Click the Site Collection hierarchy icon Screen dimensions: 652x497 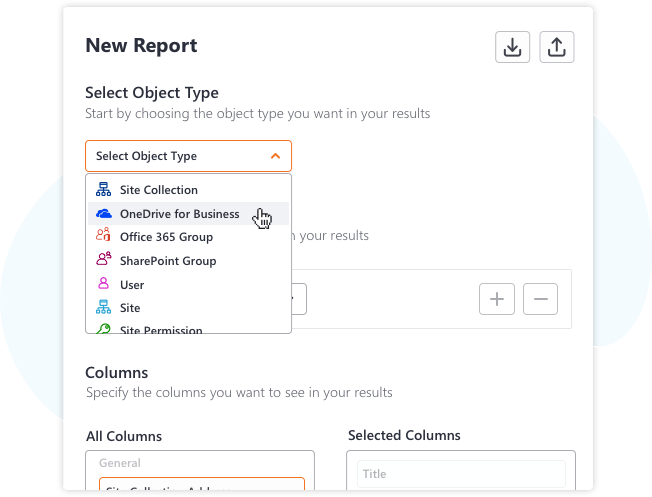(104, 189)
